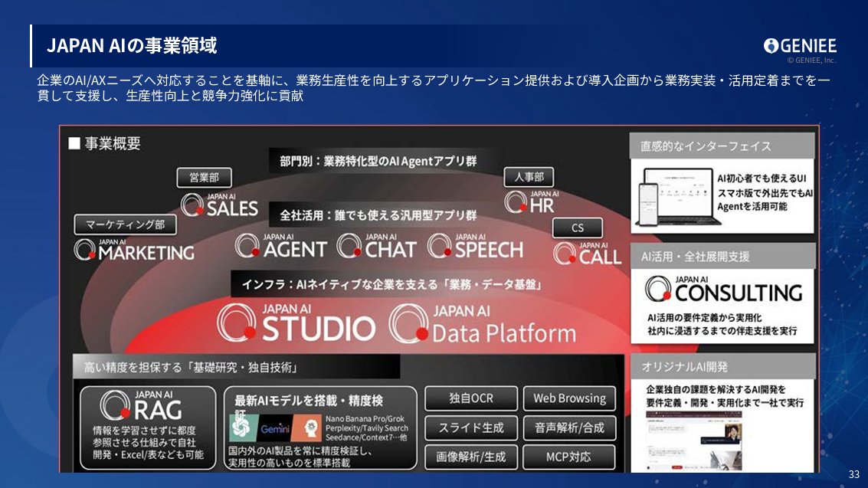
Task: Click the JAPAN AI HR logo
Action: pyautogui.click(x=532, y=202)
